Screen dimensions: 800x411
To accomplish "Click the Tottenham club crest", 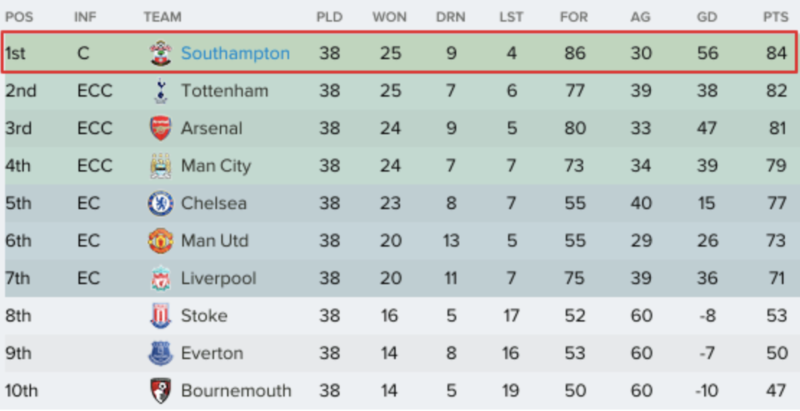I will coord(161,91).
